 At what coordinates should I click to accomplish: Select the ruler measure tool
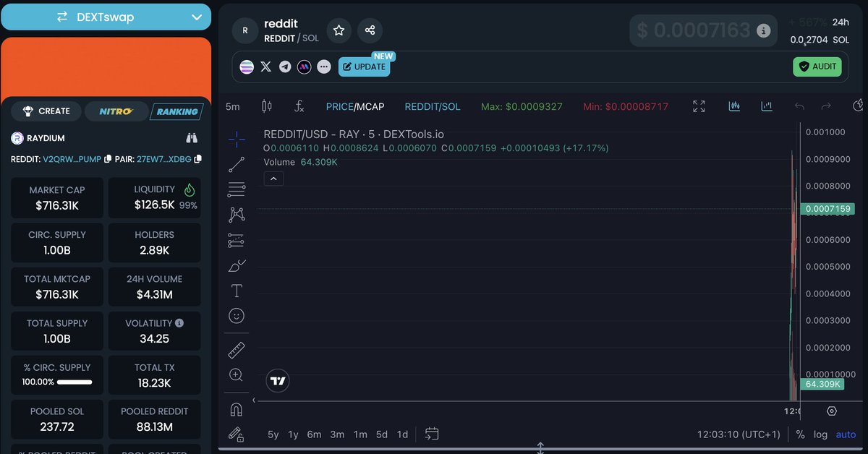tap(237, 350)
